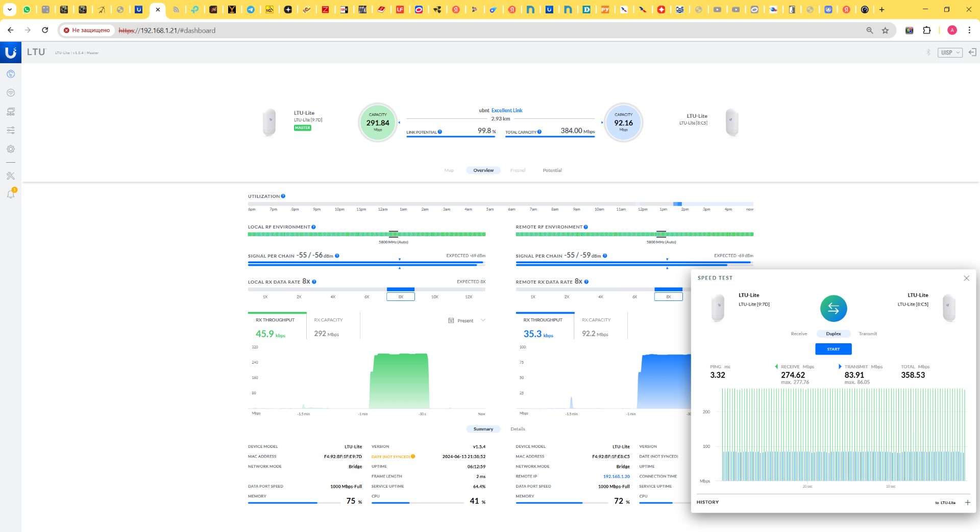Open the System gear sidebar icon
This screenshot has height=532, width=980.
coord(11,149)
